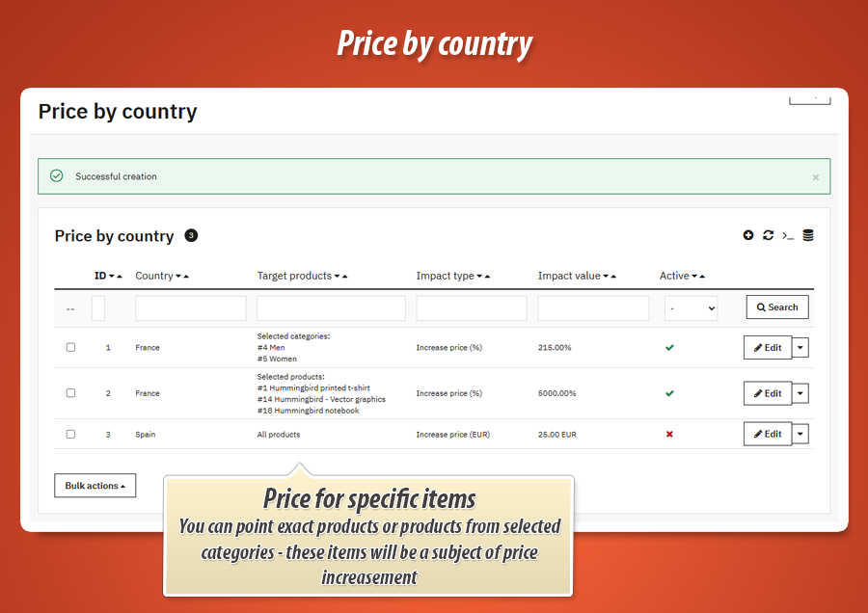Expand the Edit options arrow for row 1
This screenshot has height=613, width=868.
(x=800, y=348)
